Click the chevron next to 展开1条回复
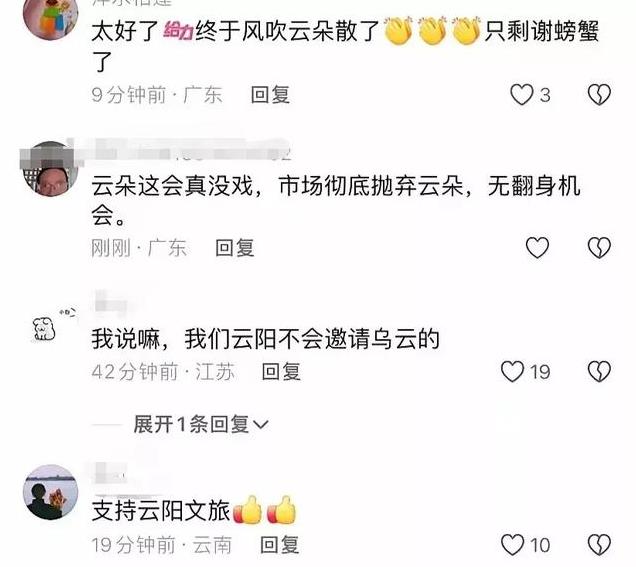The height and width of the screenshot is (567, 636). tap(260, 425)
